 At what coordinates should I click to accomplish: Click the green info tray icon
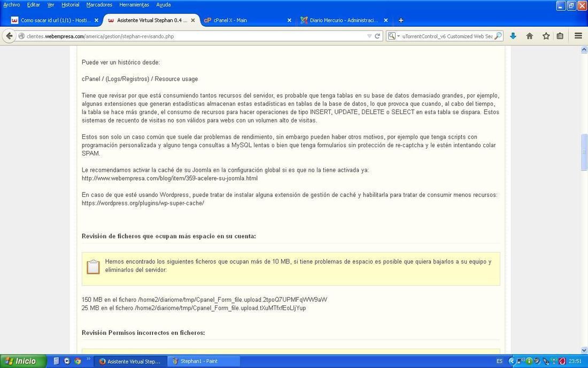[529, 361]
